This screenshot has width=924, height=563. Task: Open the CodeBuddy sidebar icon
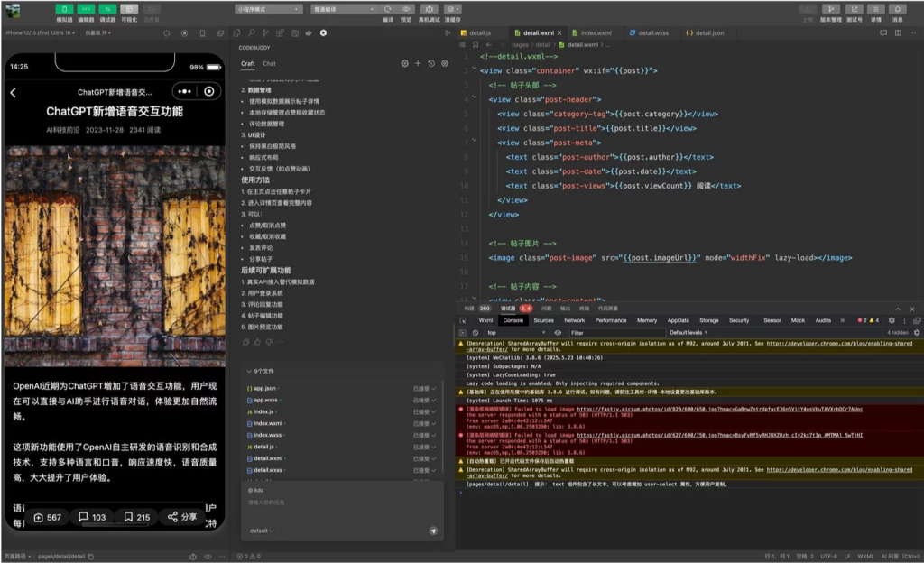pyautogui.click(x=324, y=33)
